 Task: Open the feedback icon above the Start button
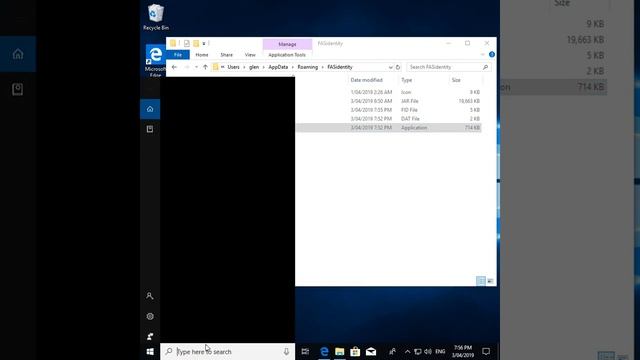coord(150,336)
